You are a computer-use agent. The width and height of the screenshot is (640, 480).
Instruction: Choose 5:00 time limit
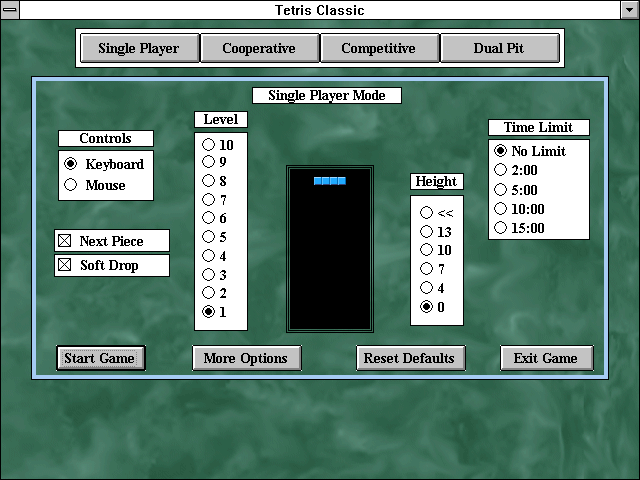[516, 190]
